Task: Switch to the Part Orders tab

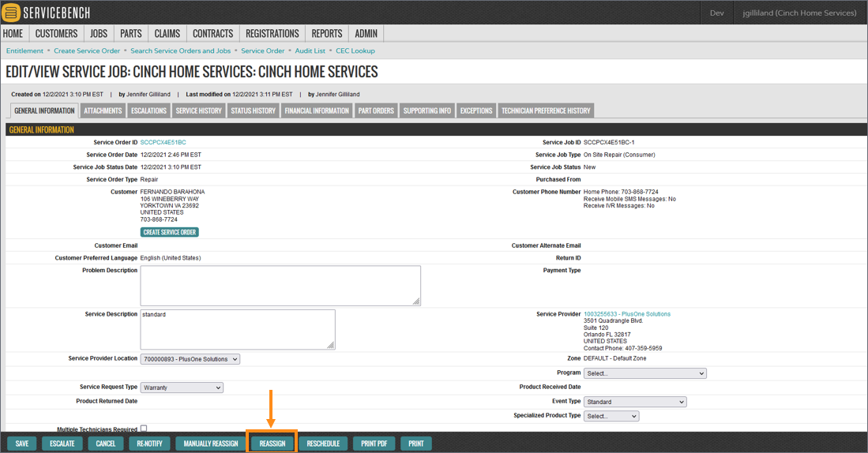Action: [376, 110]
